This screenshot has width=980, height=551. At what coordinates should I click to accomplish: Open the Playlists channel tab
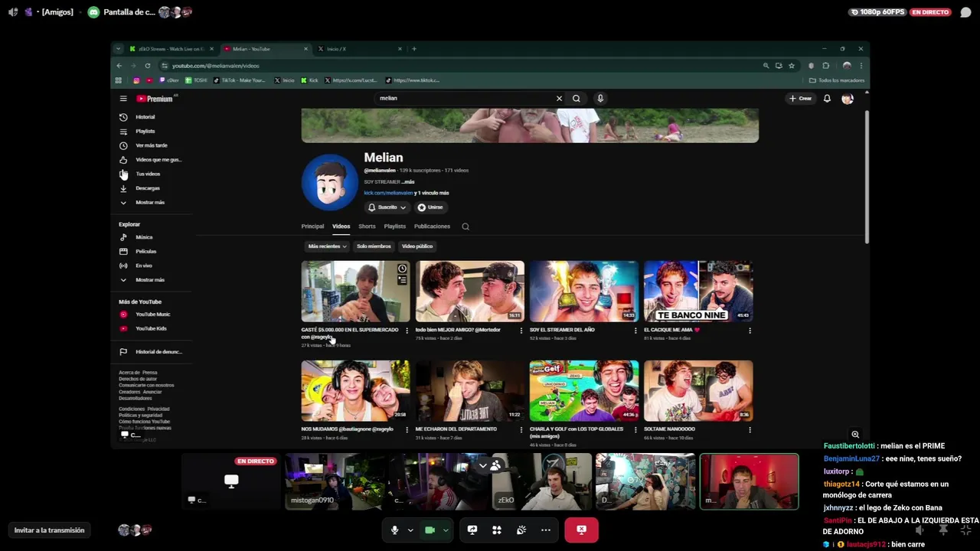coord(394,227)
